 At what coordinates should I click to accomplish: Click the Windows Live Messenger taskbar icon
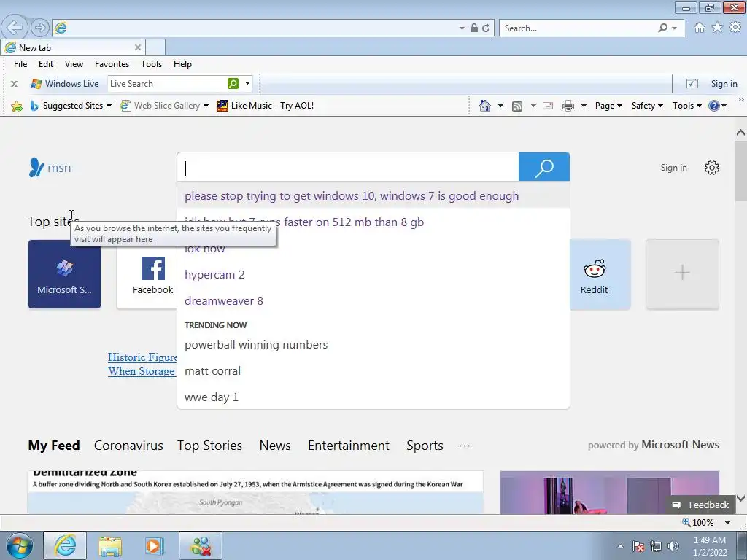pos(201,545)
